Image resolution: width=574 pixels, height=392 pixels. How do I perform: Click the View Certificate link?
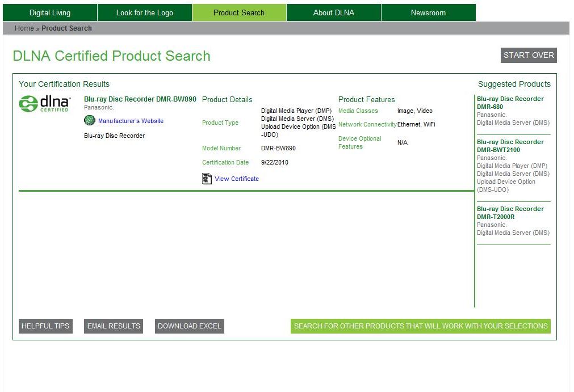point(237,179)
